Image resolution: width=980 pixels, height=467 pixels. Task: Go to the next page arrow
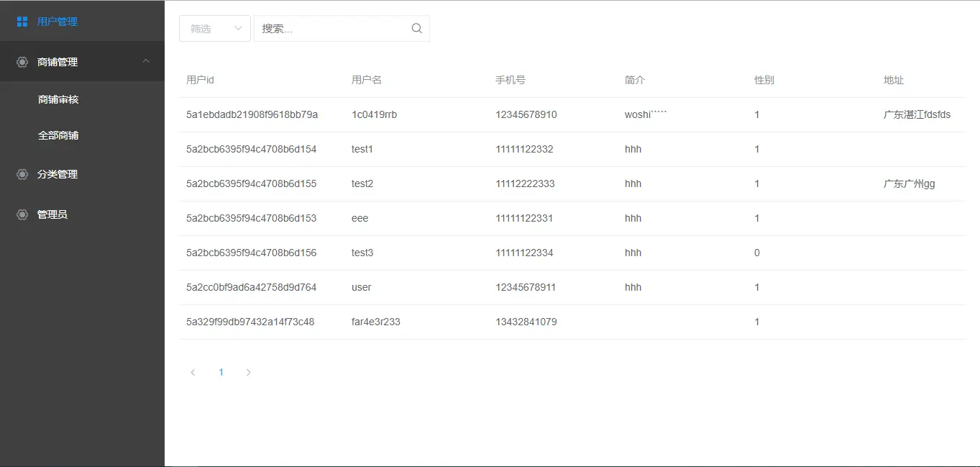point(249,372)
